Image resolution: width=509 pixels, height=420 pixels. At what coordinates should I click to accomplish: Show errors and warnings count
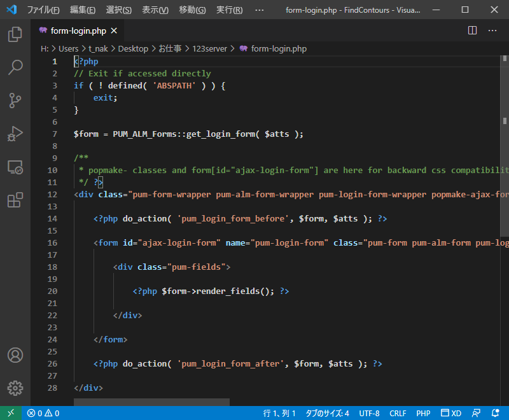(43, 413)
